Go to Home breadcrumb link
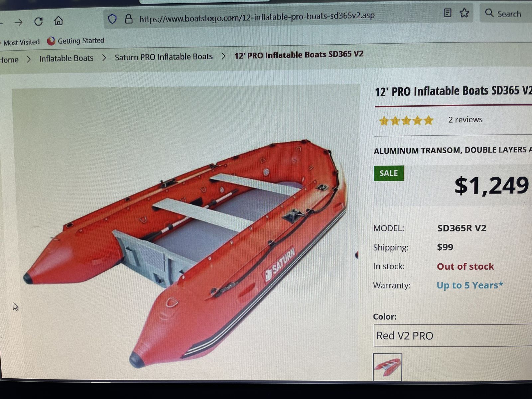This screenshot has width=532, height=399. pos(9,60)
